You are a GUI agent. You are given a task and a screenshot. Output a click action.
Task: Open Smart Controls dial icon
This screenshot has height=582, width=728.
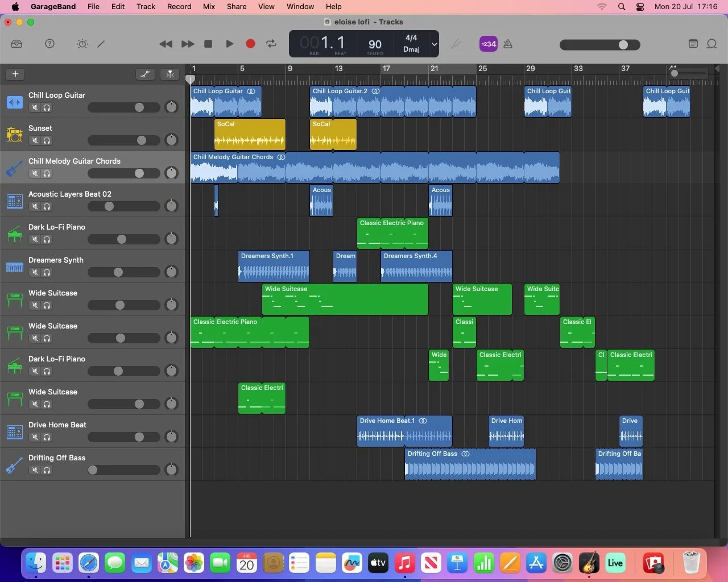click(x=82, y=44)
